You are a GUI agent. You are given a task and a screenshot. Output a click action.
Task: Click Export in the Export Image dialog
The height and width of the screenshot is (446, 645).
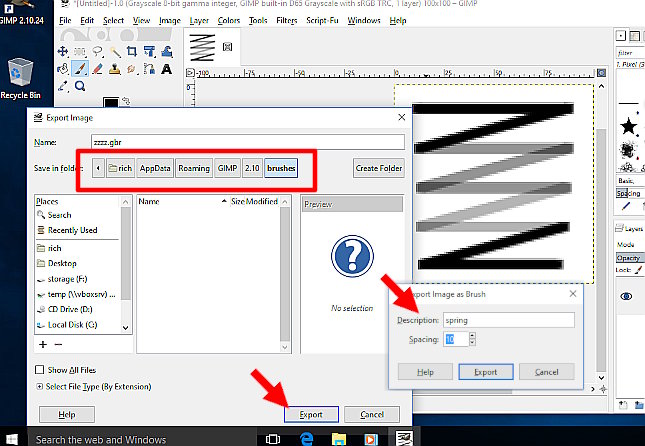[311, 414]
